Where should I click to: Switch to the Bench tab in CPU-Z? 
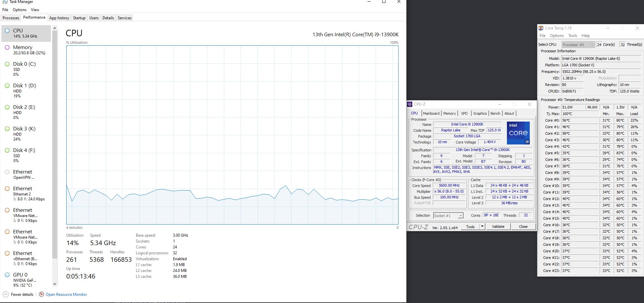(x=495, y=113)
